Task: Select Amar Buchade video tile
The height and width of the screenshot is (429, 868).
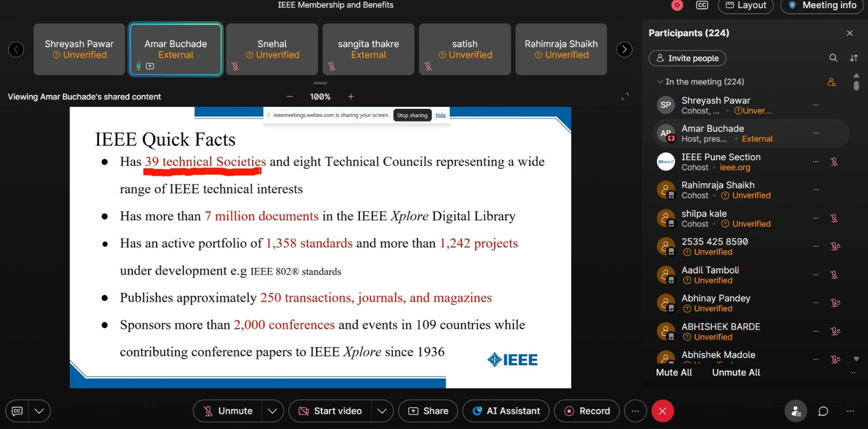Action: pos(176,49)
